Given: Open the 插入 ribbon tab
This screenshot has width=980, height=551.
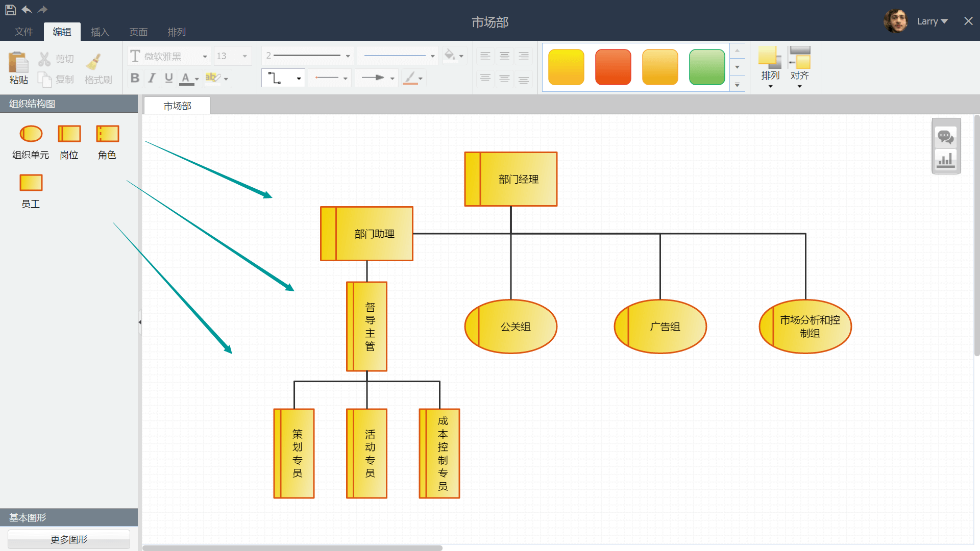Looking at the screenshot, I should point(100,32).
